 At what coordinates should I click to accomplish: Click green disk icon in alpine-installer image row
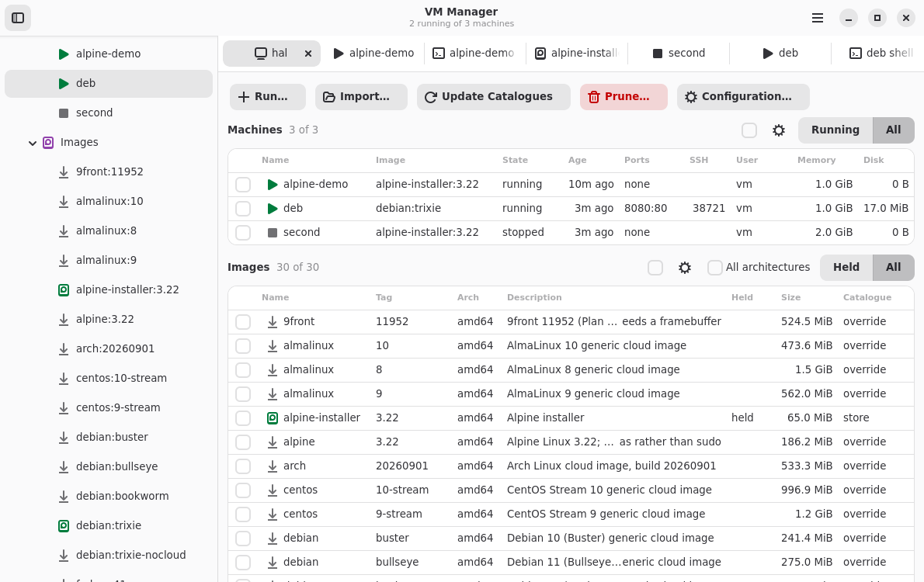point(273,418)
